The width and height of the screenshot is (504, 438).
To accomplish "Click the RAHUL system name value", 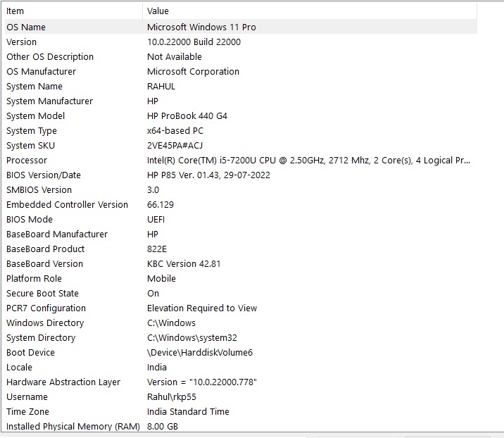I will point(161,86).
